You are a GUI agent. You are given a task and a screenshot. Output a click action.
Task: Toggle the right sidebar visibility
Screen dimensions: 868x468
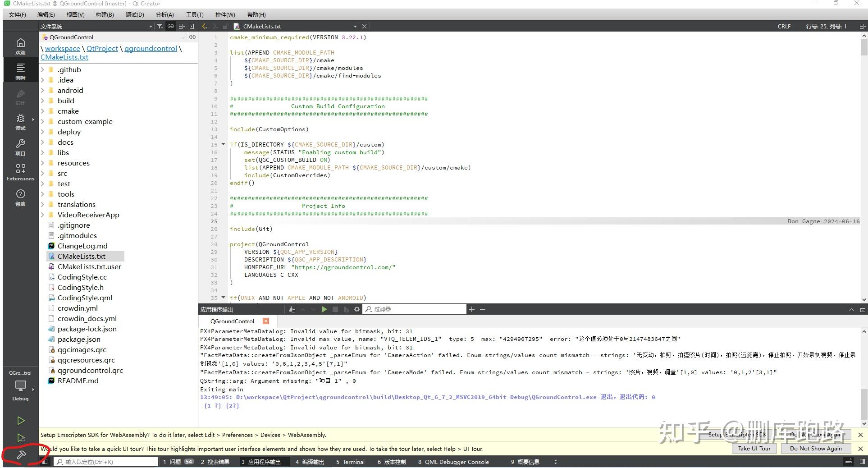[x=862, y=462]
